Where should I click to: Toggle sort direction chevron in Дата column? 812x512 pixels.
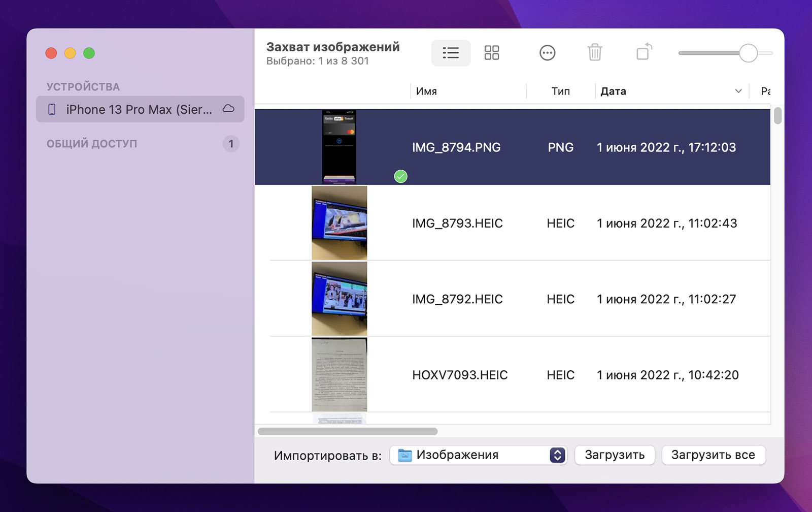point(738,91)
